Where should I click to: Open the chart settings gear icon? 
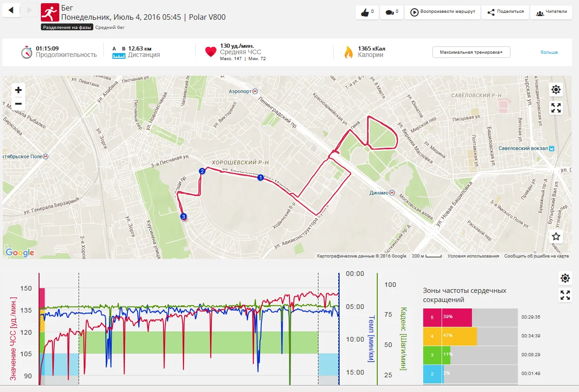pos(565,278)
